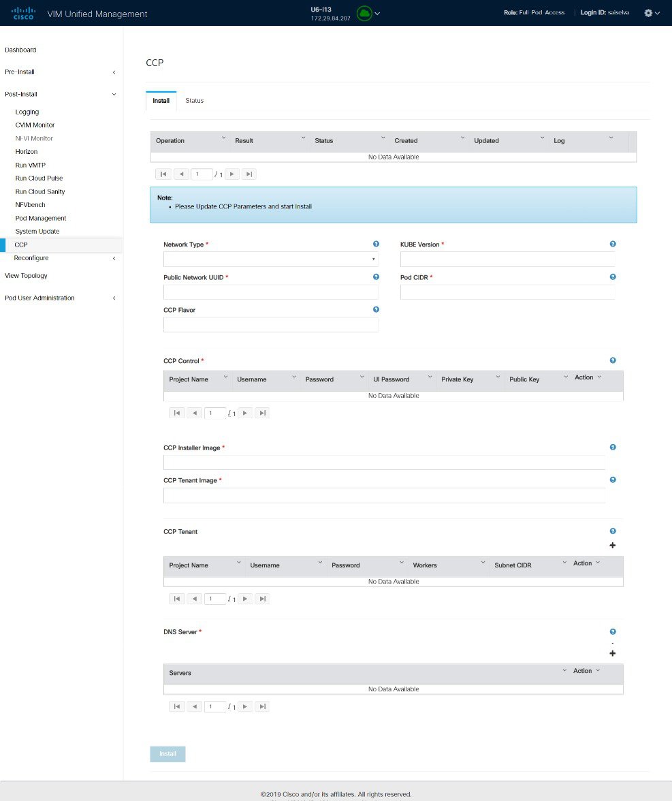
Task: Go to last page of operations table
Action: pyautogui.click(x=249, y=174)
